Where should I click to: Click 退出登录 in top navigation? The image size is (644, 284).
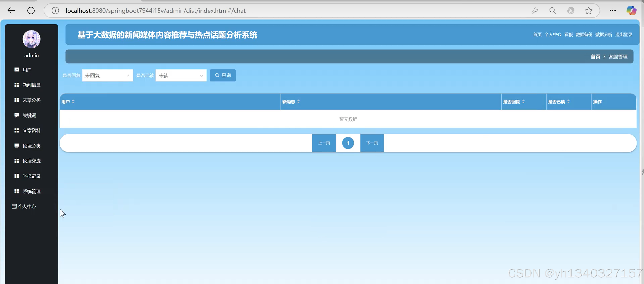pyautogui.click(x=624, y=34)
